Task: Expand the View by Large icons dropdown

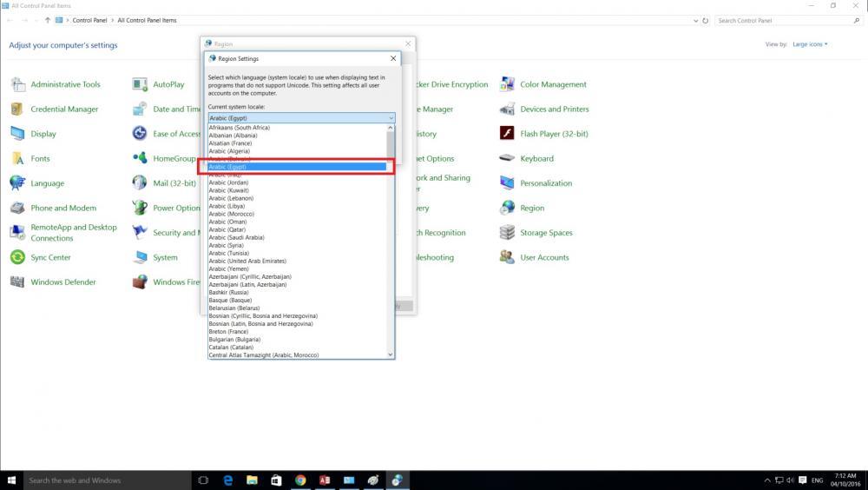Action: click(810, 44)
